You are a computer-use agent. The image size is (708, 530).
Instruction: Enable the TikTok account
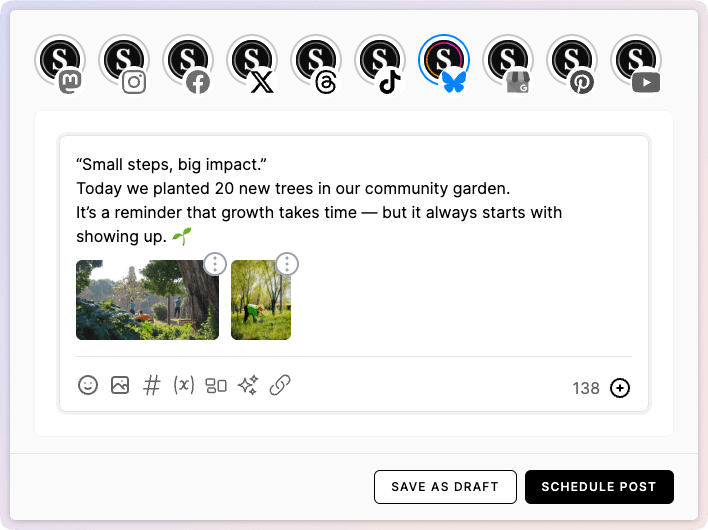pyautogui.click(x=381, y=61)
